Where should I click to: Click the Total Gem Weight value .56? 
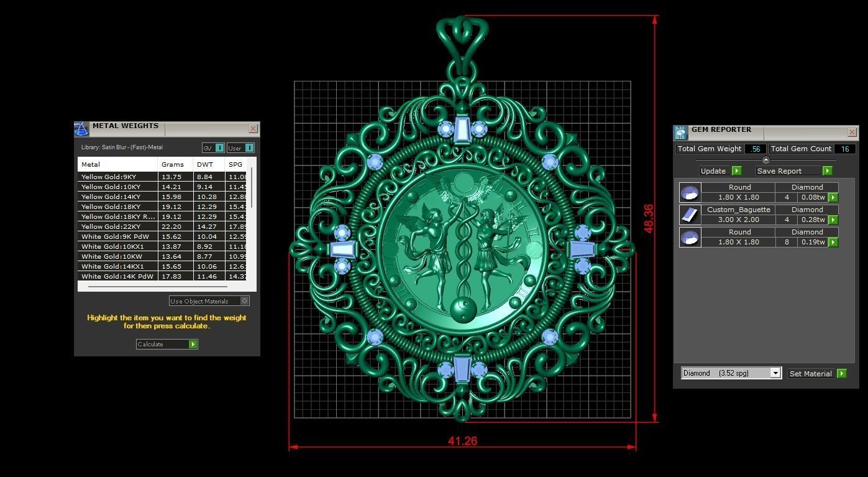tap(756, 149)
